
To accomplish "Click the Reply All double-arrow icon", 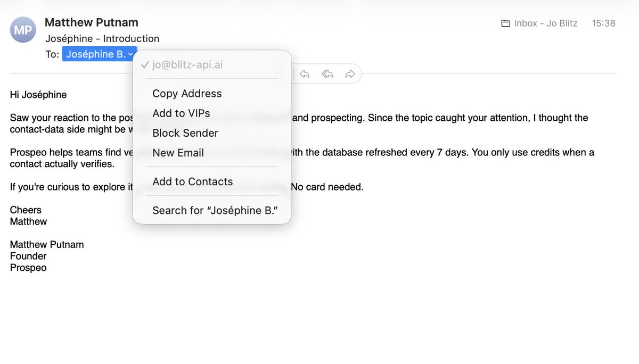I will point(327,74).
